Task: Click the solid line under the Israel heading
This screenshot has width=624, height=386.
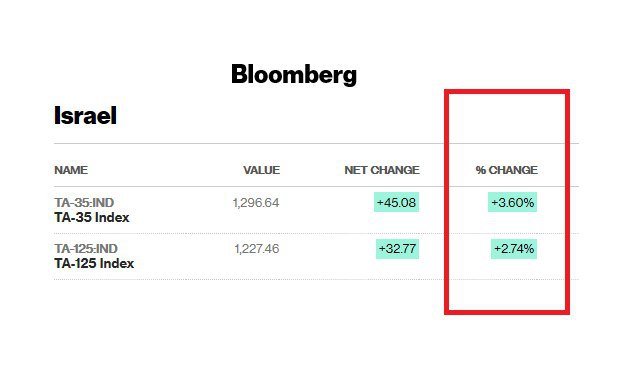Action: (316, 143)
